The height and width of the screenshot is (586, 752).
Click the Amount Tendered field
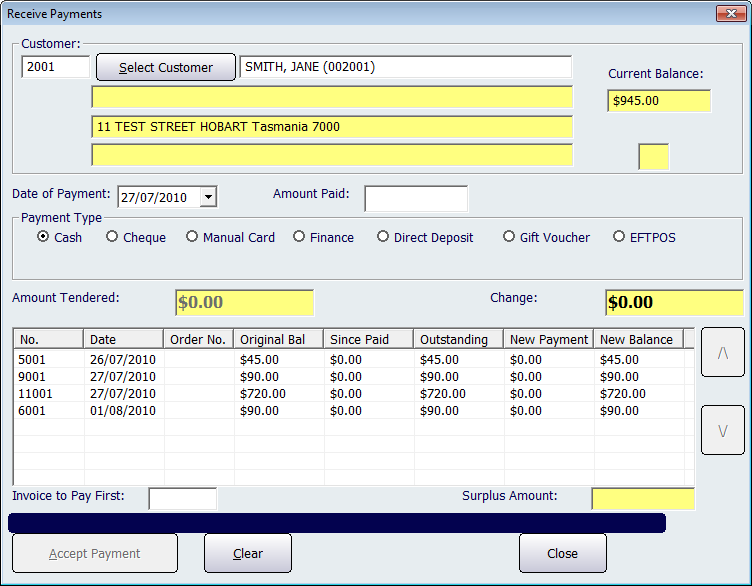tap(245, 303)
